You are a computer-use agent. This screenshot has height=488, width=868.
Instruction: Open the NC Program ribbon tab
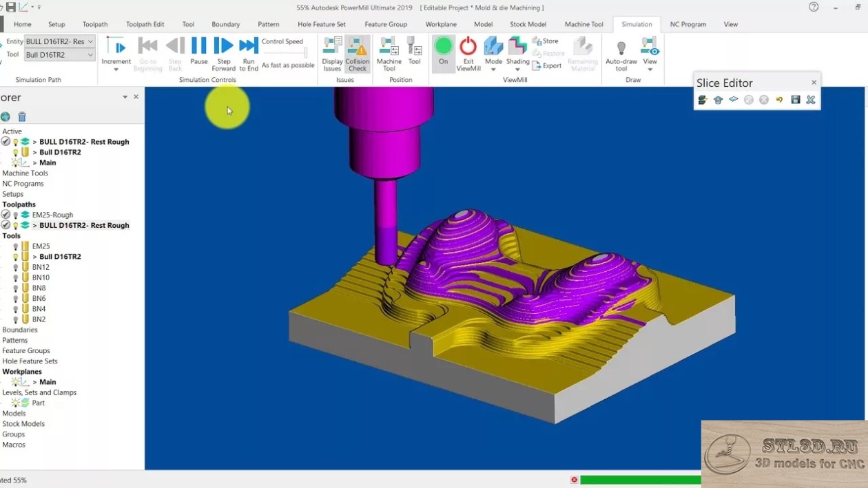point(688,24)
